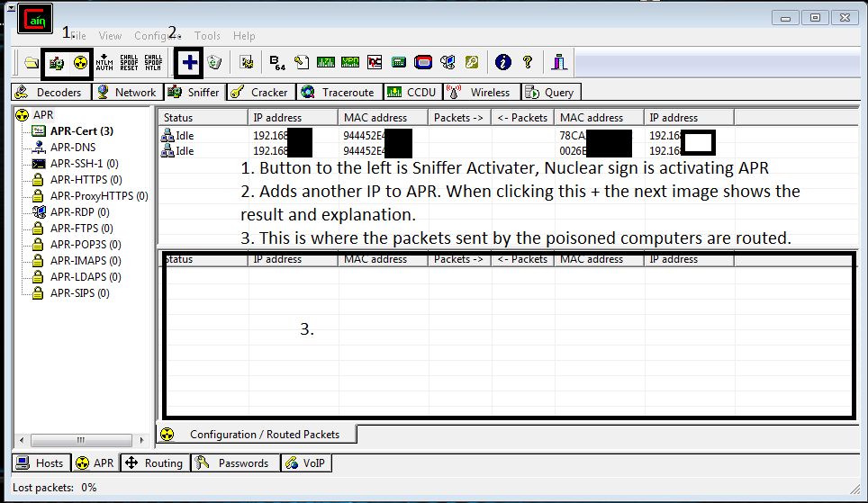Select APR-FTPS (0) in the tree
This screenshot has width=868, height=503.
[81, 228]
